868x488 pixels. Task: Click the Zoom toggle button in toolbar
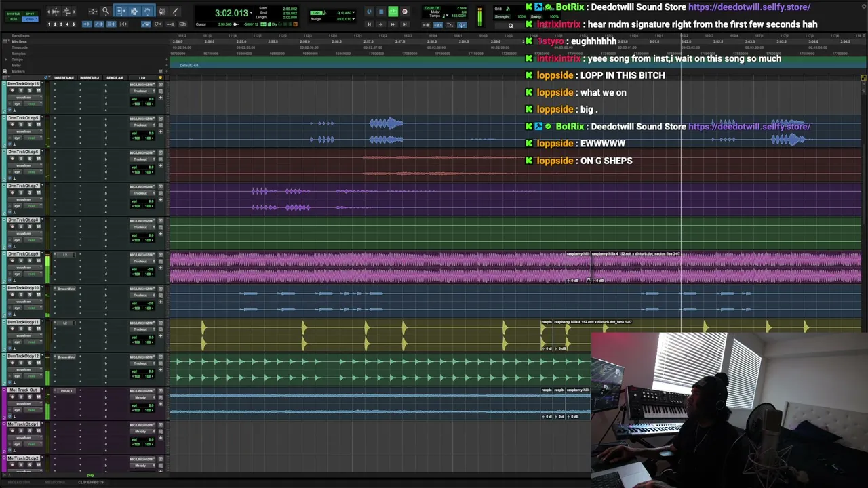(x=93, y=12)
